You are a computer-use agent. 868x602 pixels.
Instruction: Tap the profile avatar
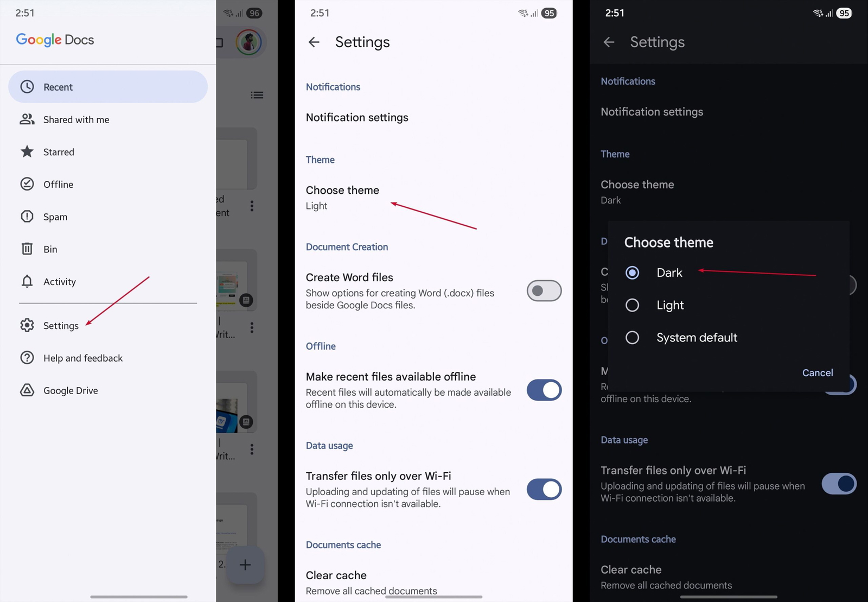pos(249,42)
